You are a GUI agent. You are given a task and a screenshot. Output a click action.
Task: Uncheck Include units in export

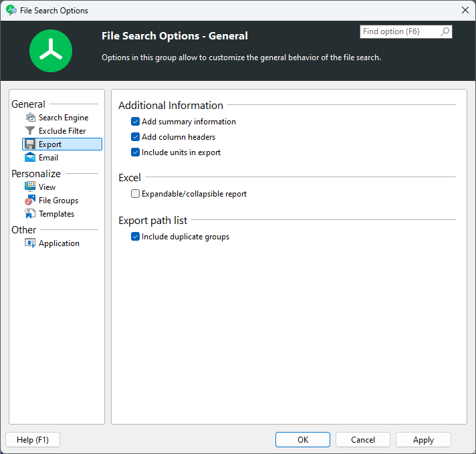pyautogui.click(x=136, y=152)
